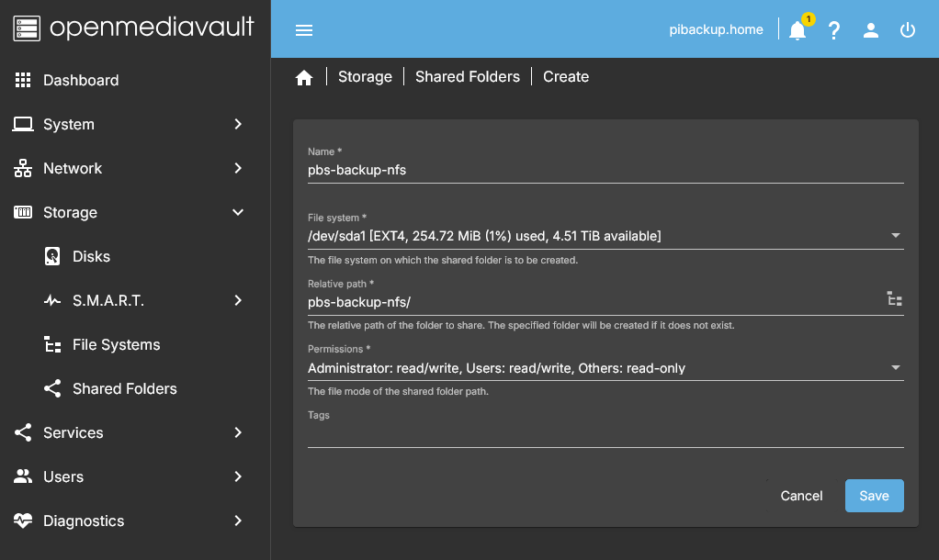Toggle the hamburger navigation menu

click(304, 30)
